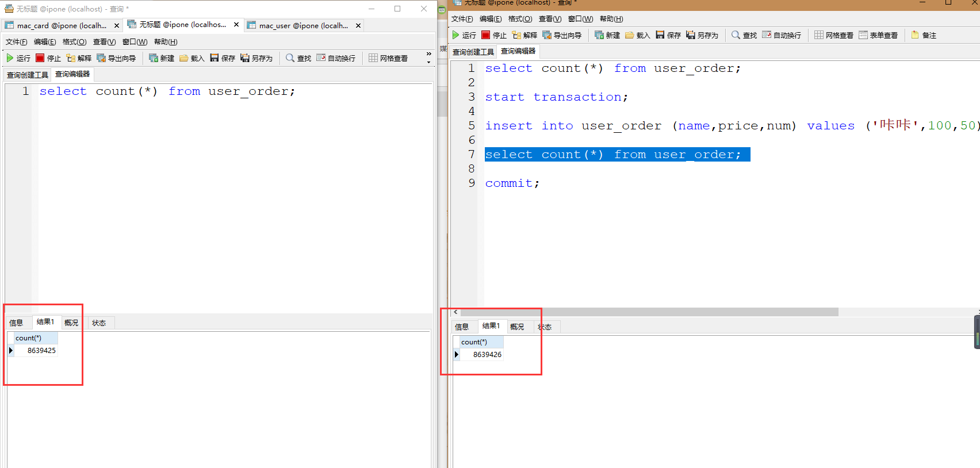Image resolution: width=980 pixels, height=468 pixels.
Task: Open the 帮助(H) menu in left window
Action: (166, 42)
